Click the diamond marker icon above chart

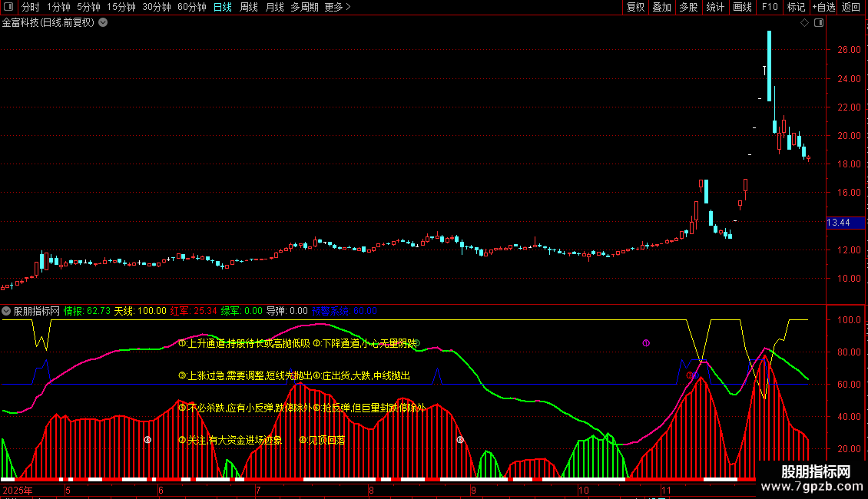point(804,23)
